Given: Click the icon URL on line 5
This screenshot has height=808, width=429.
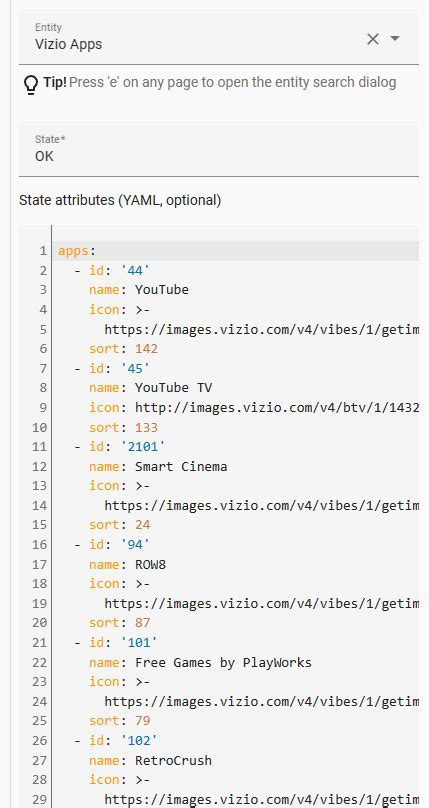Looking at the screenshot, I should [262, 329].
